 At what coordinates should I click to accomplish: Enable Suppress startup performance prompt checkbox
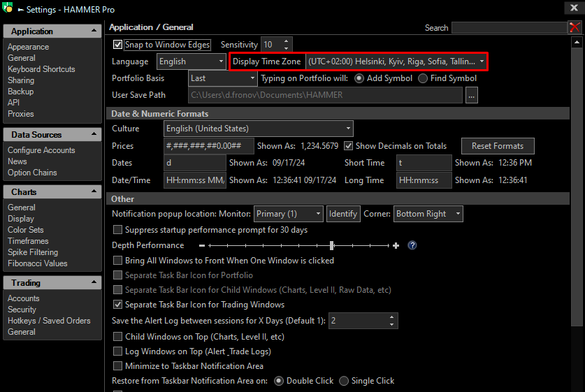[x=117, y=230]
